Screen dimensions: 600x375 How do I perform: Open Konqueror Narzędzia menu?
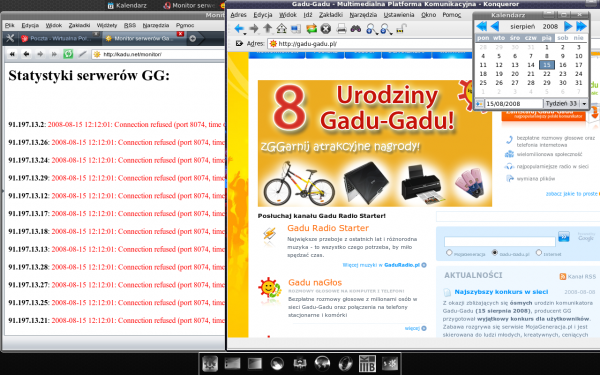pyautogui.click(x=363, y=15)
